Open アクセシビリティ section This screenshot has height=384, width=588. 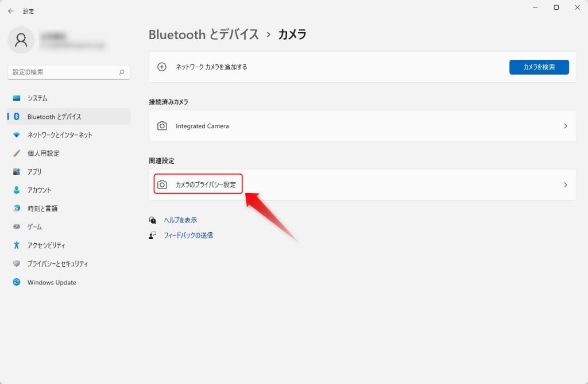click(x=69, y=245)
